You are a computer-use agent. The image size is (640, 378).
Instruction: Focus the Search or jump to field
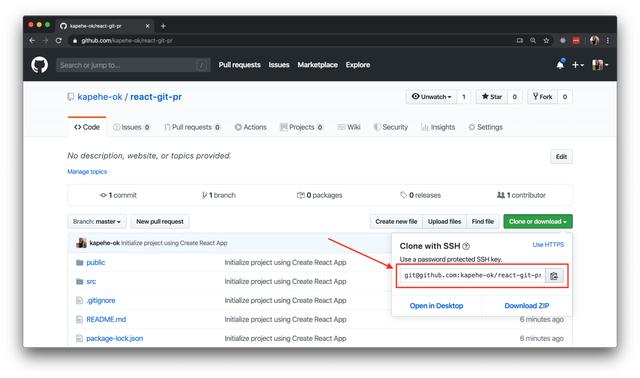click(x=133, y=65)
